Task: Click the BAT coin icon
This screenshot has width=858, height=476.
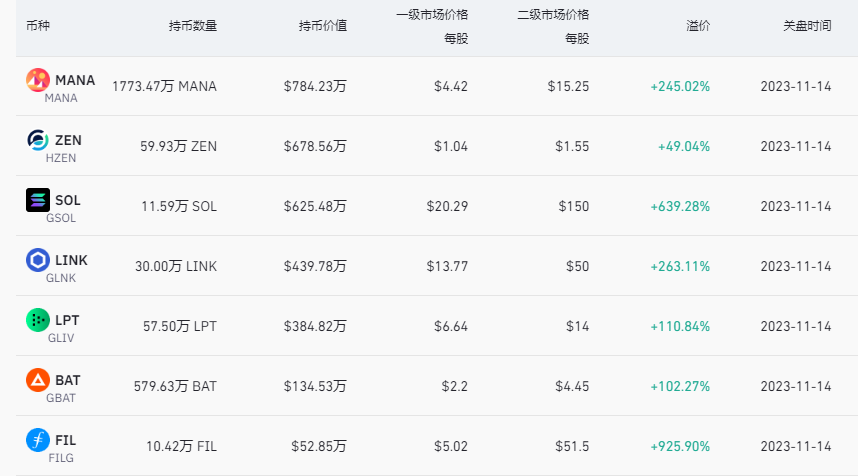Action: 37,380
